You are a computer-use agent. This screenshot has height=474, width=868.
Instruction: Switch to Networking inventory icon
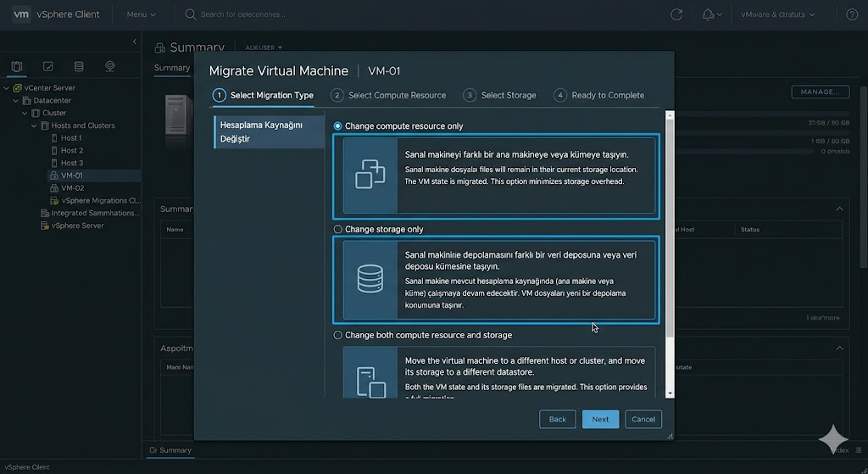pos(109,66)
